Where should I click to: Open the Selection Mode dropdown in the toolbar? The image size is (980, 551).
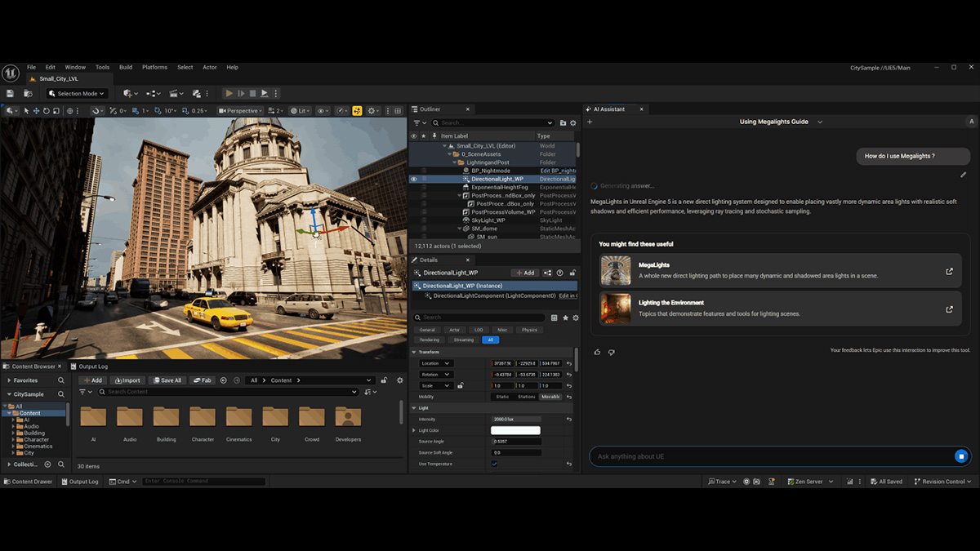coord(78,94)
